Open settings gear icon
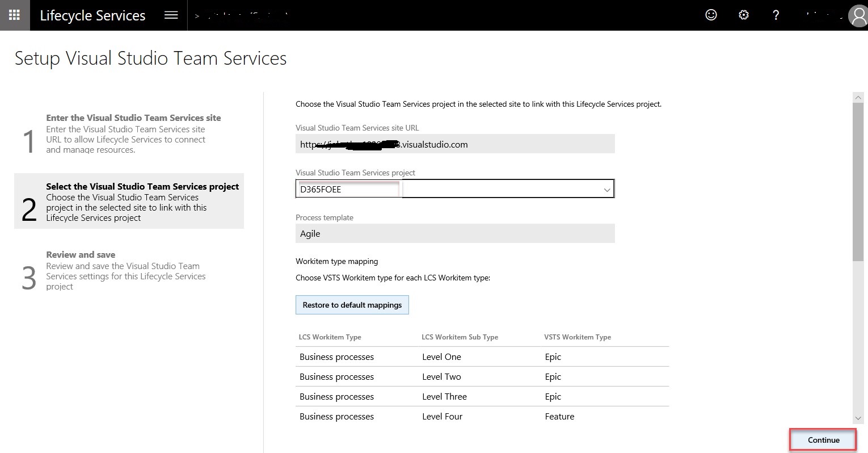This screenshot has height=453, width=868. tap(744, 15)
